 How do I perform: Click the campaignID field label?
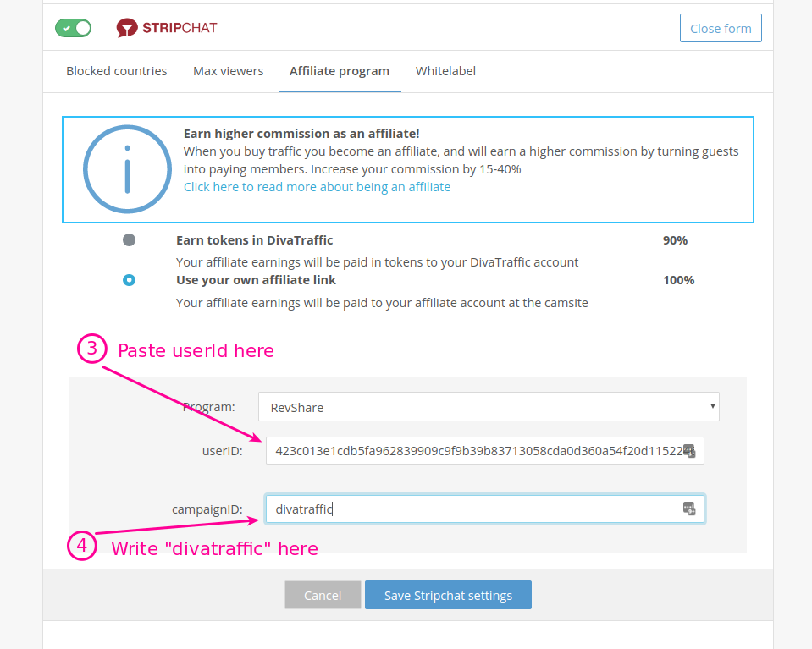click(x=207, y=509)
